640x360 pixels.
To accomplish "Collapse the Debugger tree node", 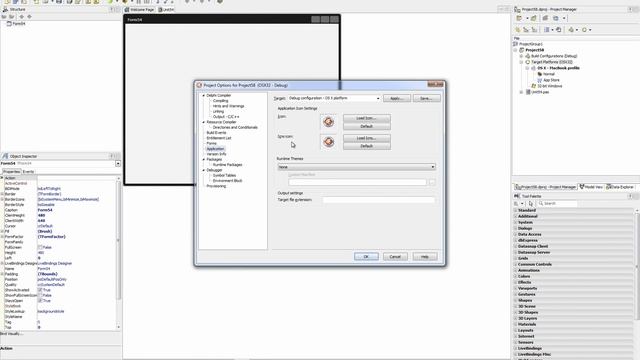I will (204, 170).
